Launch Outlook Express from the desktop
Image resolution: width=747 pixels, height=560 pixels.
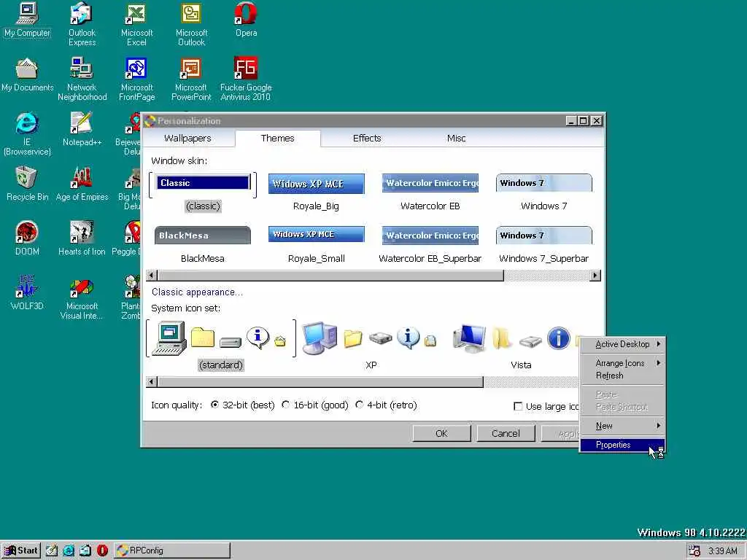pos(82,25)
